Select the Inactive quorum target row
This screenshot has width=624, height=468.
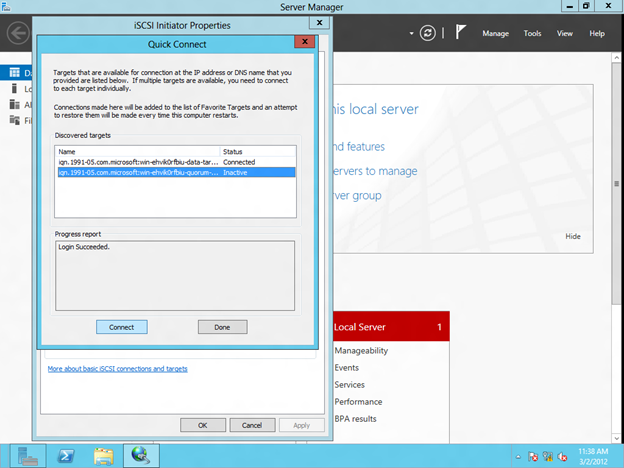click(175, 172)
